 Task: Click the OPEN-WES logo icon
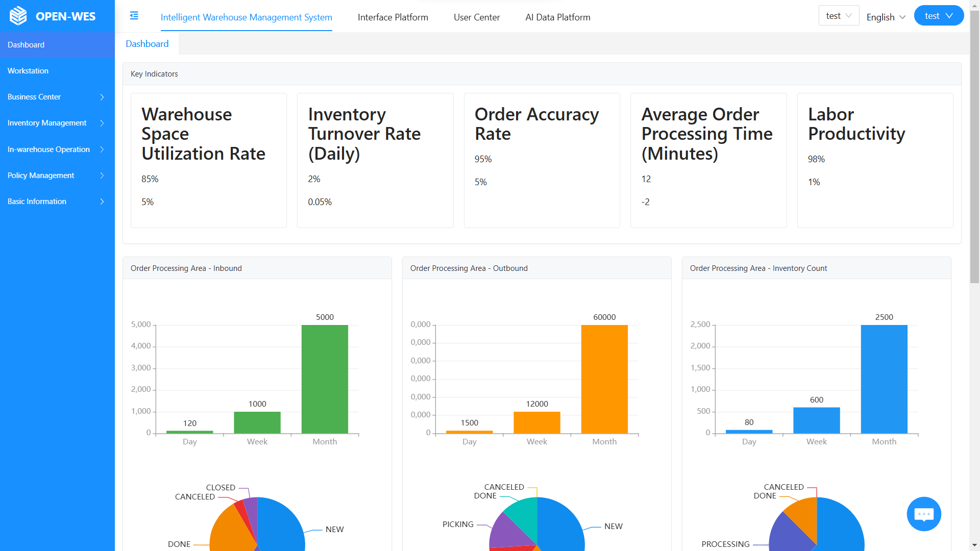pos(18,16)
